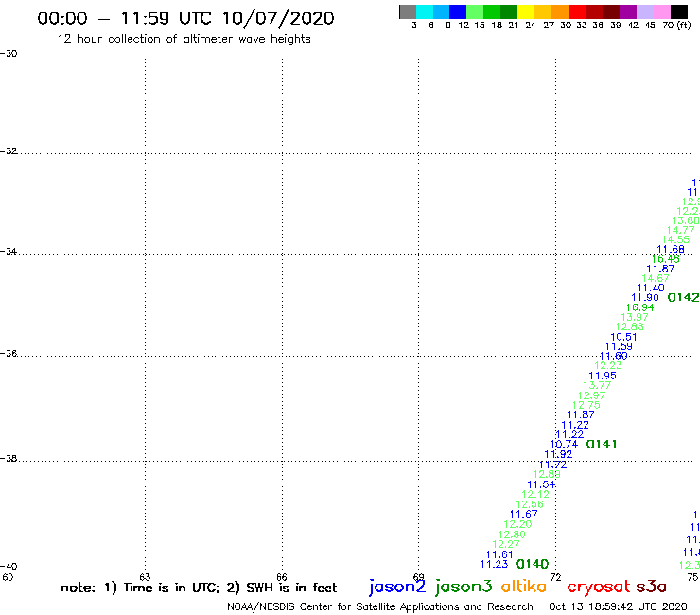This screenshot has height=615, width=700.
Task: Click wave height value "11.95"
Action: coord(603,376)
